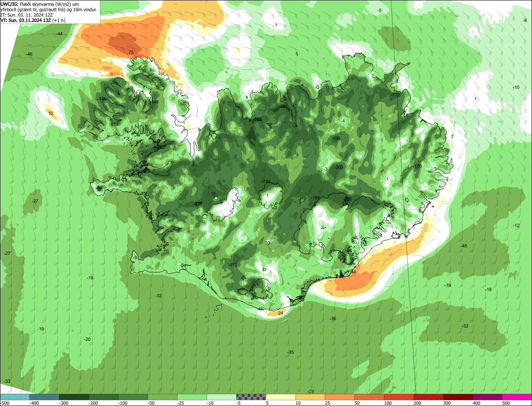
Task: Click the dark teal -400 legend swatch
Action: coord(44,397)
